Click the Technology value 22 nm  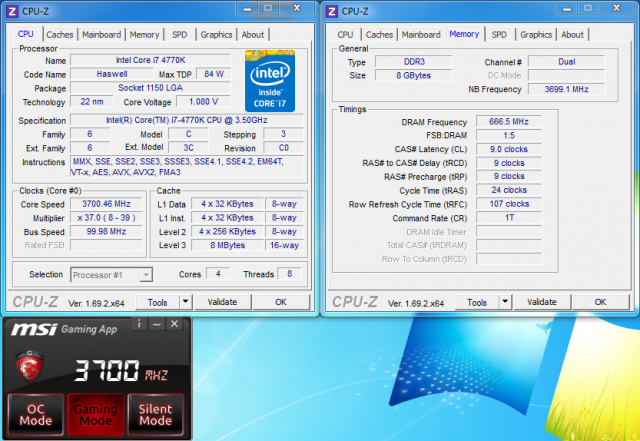(91, 102)
